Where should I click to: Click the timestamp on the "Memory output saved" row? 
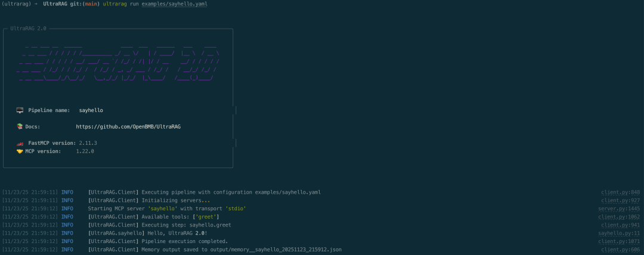[x=30, y=250]
